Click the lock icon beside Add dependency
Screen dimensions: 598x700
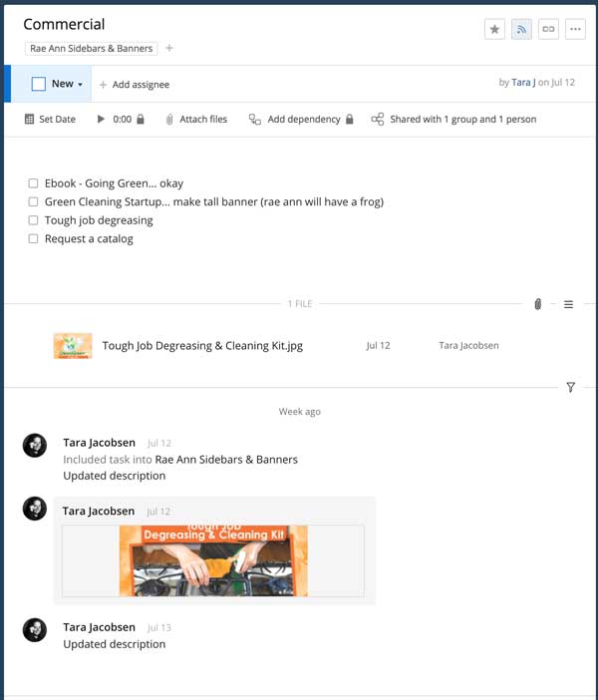[x=350, y=119]
